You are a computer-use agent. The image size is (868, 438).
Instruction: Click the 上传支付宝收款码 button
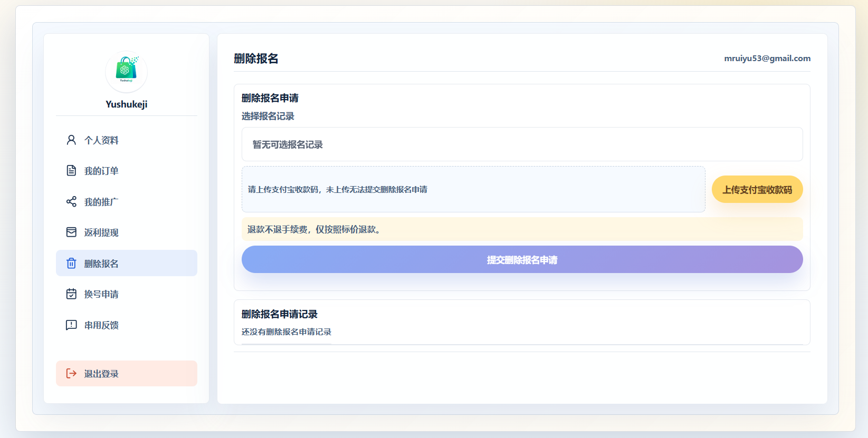click(x=757, y=189)
